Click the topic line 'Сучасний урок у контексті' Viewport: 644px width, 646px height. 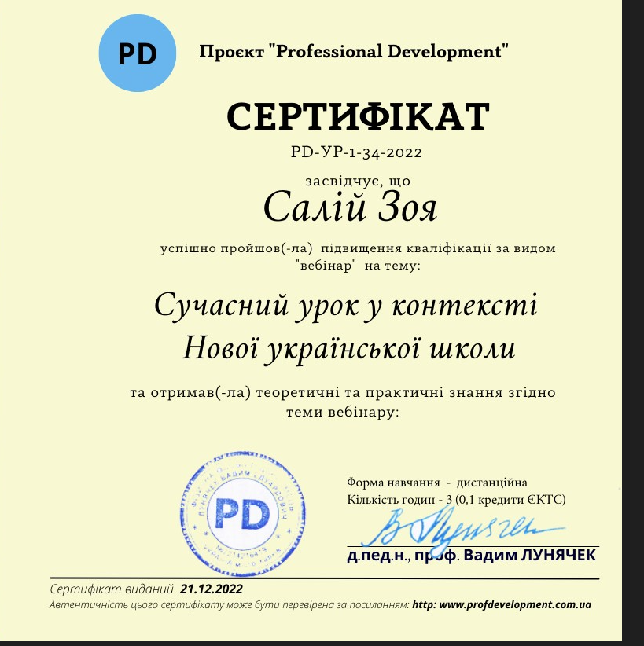[x=346, y=306]
